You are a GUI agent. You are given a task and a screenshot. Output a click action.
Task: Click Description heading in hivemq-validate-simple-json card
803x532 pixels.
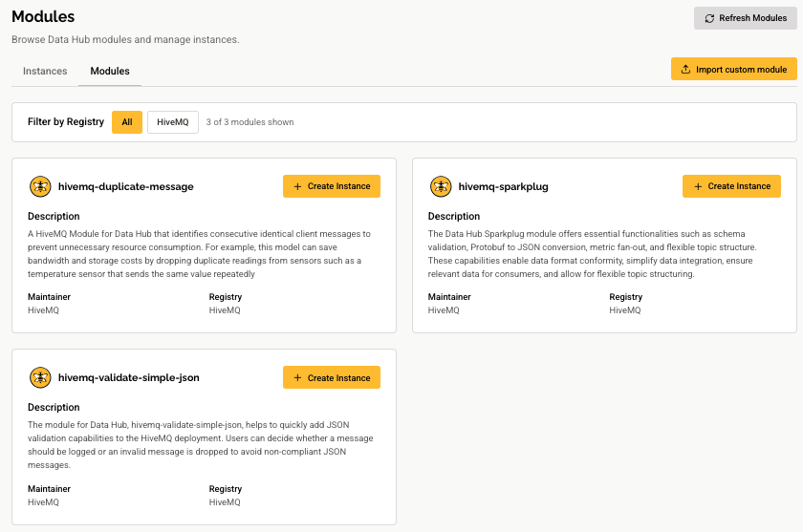coord(54,407)
